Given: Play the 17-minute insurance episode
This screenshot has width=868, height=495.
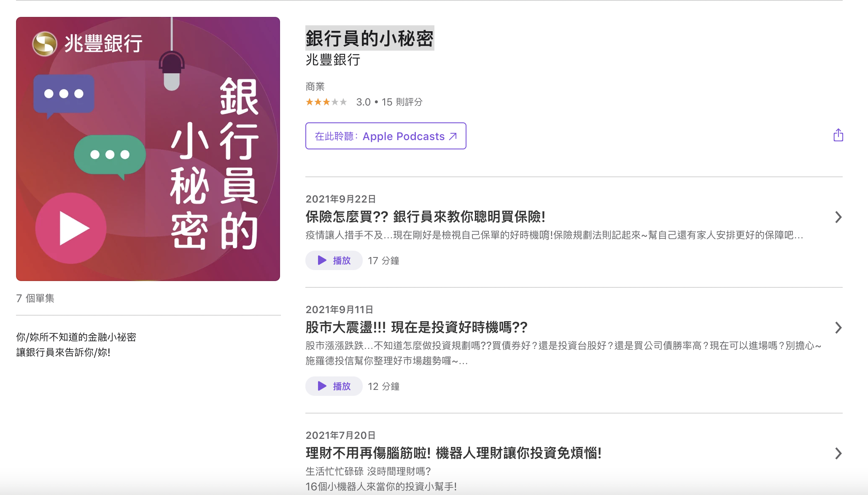Looking at the screenshot, I should pos(334,260).
